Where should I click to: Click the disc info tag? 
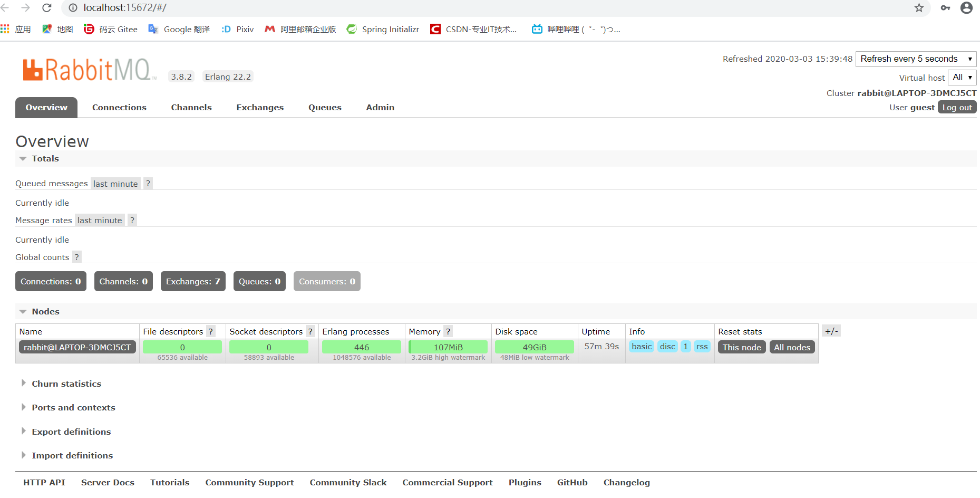(x=667, y=347)
